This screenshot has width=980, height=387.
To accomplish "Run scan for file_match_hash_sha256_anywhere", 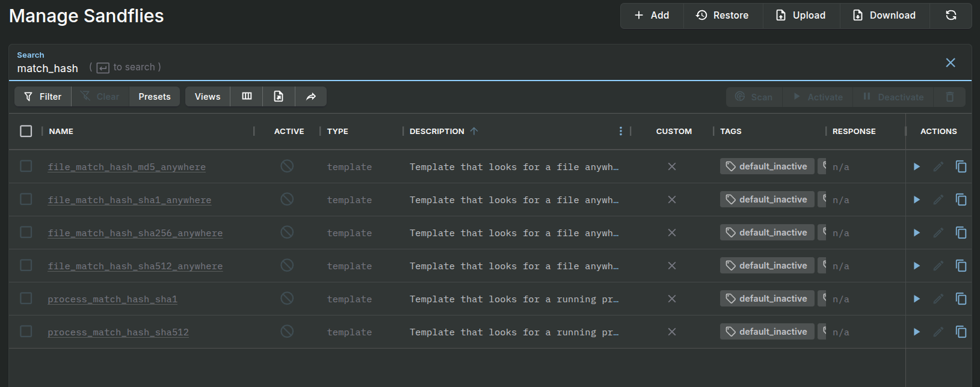I will 917,233.
